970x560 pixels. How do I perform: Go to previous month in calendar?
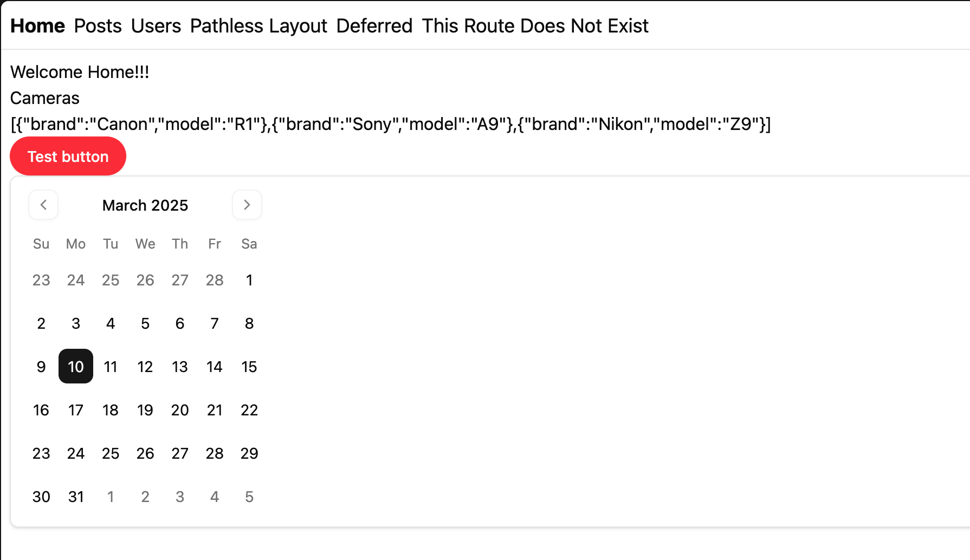coord(43,205)
